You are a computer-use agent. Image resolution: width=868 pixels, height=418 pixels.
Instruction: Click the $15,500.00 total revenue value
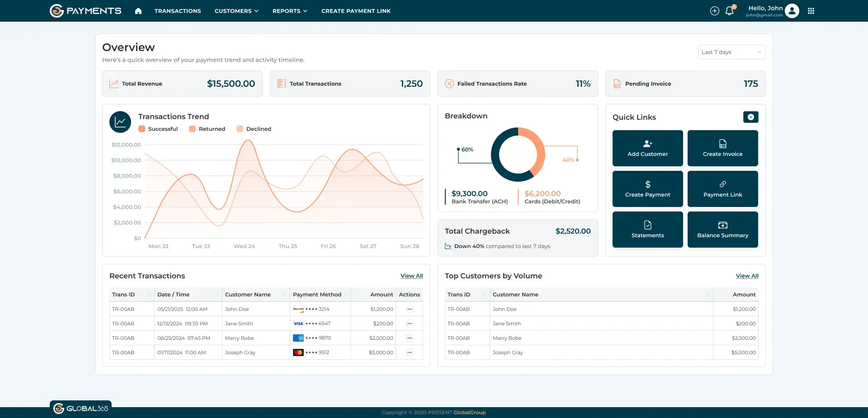point(231,84)
